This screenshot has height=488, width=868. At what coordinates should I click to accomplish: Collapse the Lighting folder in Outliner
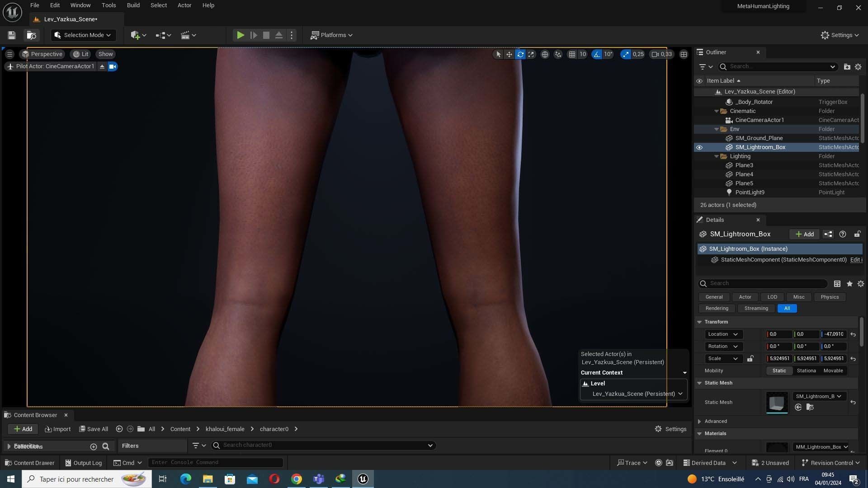tap(717, 156)
